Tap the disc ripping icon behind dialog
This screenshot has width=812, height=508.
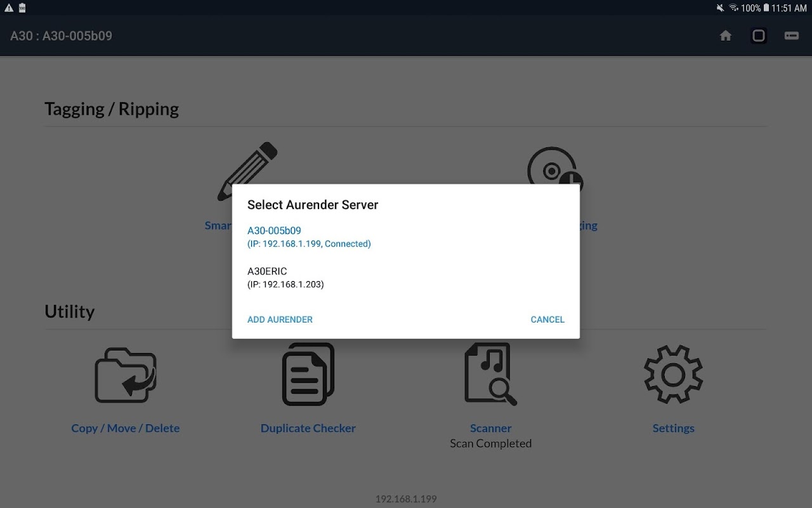point(555,165)
